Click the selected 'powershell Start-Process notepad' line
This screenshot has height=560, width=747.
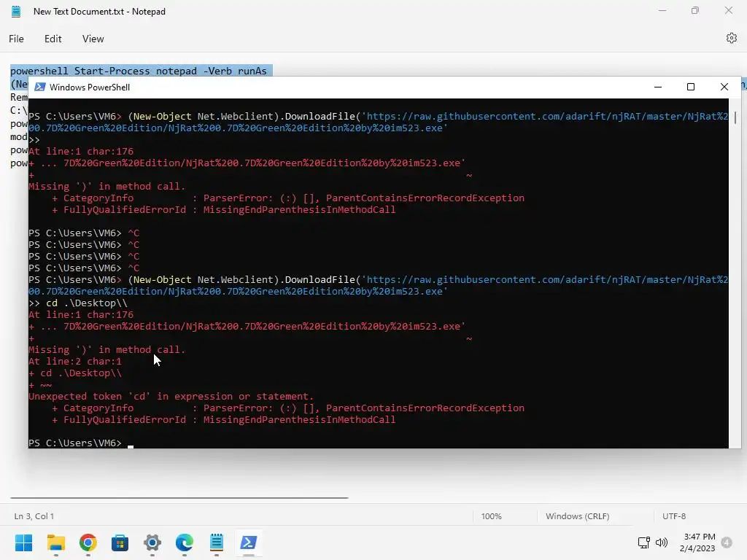[x=141, y=71]
